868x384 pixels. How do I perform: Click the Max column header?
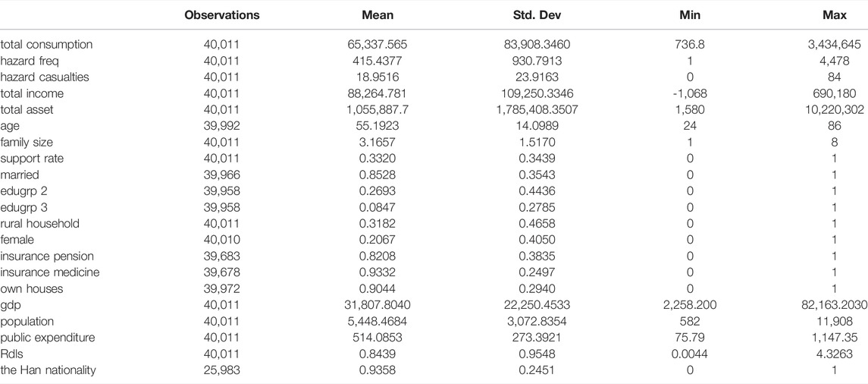(834, 15)
